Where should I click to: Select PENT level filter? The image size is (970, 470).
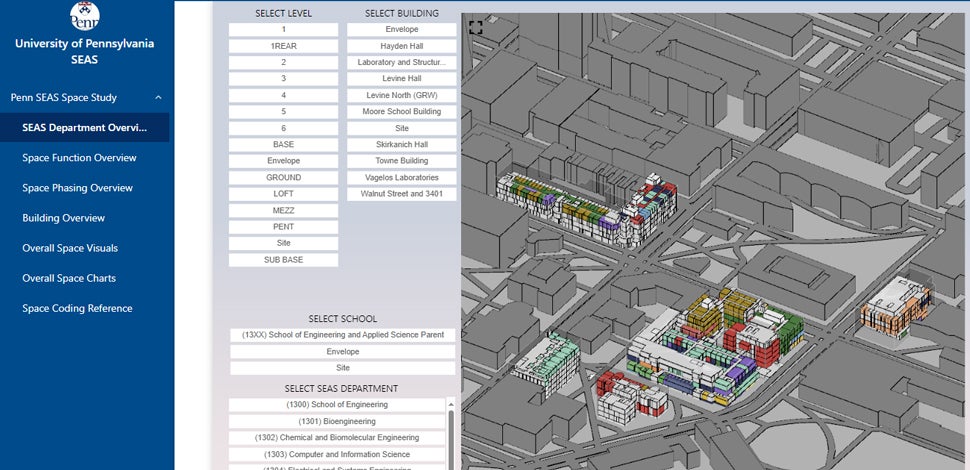pos(283,227)
